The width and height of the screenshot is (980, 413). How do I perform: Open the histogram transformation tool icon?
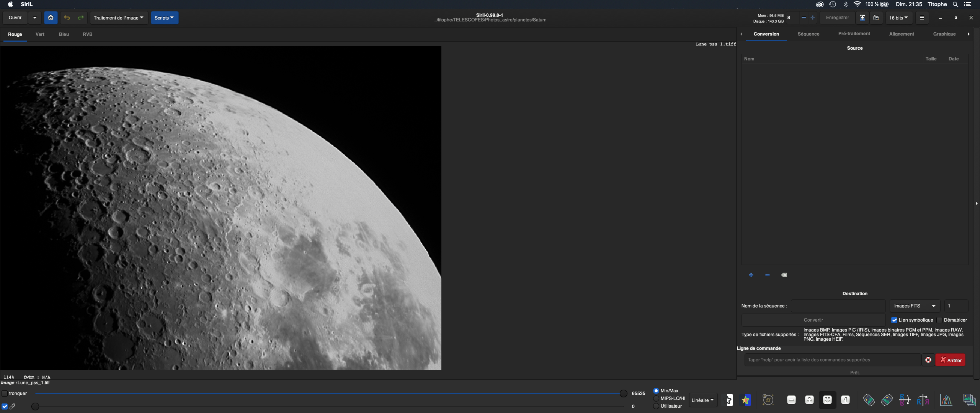click(946, 400)
